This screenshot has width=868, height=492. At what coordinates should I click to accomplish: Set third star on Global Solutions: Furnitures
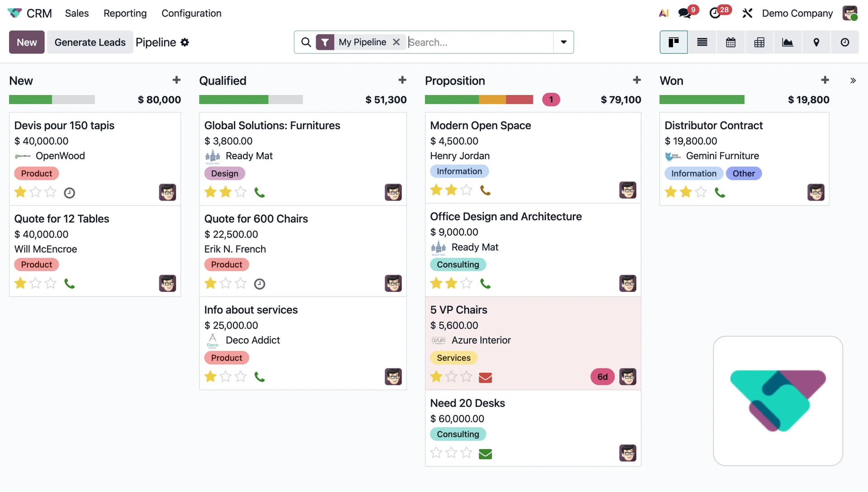click(241, 192)
